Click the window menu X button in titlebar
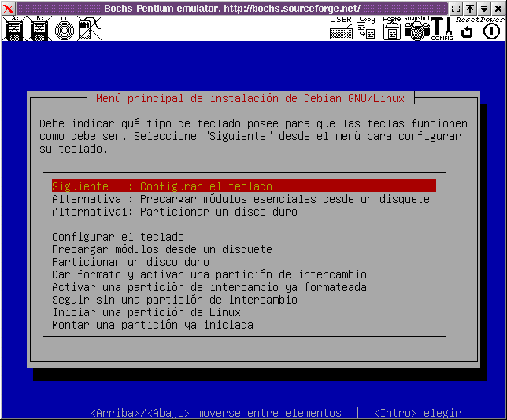The image size is (507, 420). [8, 8]
